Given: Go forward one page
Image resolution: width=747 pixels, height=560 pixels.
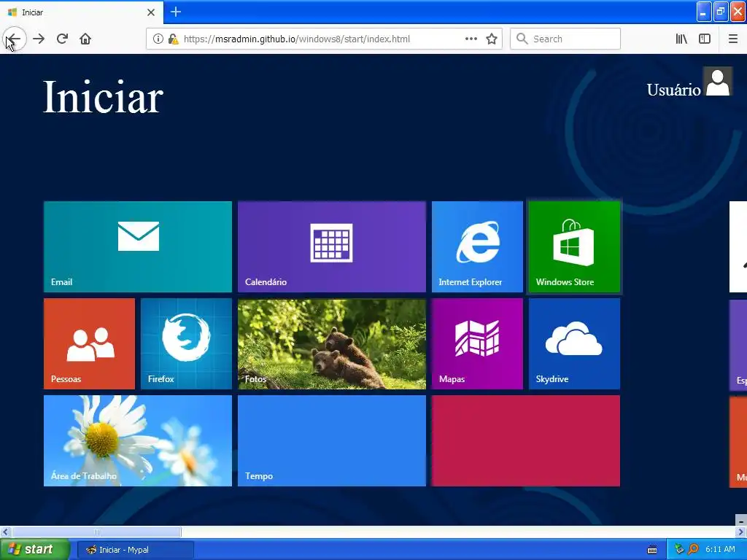Looking at the screenshot, I should point(39,39).
